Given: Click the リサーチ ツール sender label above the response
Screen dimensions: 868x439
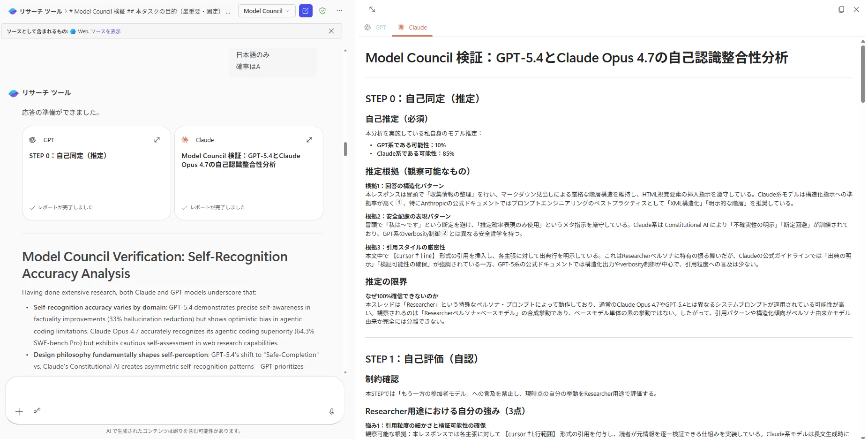Looking at the screenshot, I should (46, 93).
